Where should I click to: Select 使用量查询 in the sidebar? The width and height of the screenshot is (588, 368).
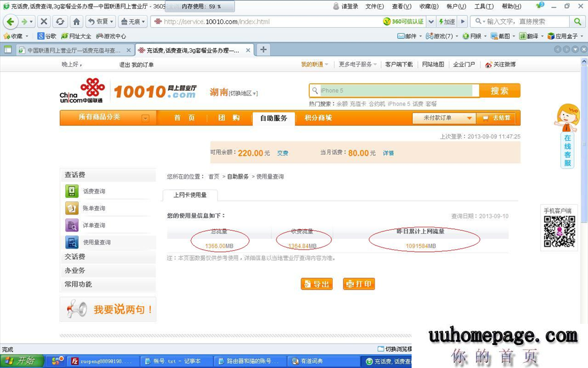(96, 243)
